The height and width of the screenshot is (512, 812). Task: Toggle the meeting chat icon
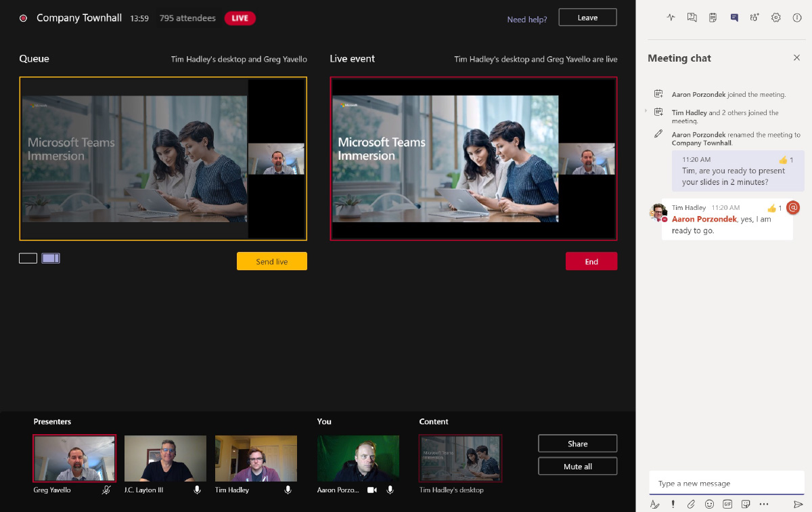pyautogui.click(x=734, y=18)
